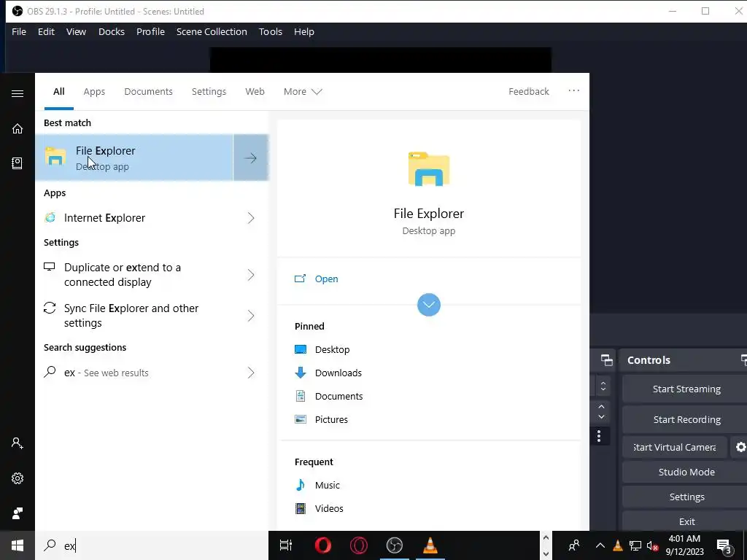The width and height of the screenshot is (747, 560).
Task: Open the OBS Scene Collection menu
Action: point(212,31)
